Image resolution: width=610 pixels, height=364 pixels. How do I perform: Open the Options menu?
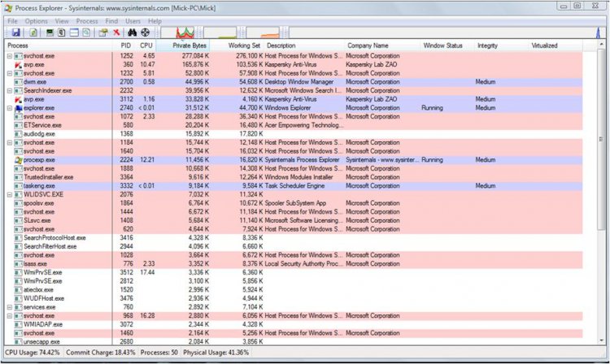(x=36, y=21)
